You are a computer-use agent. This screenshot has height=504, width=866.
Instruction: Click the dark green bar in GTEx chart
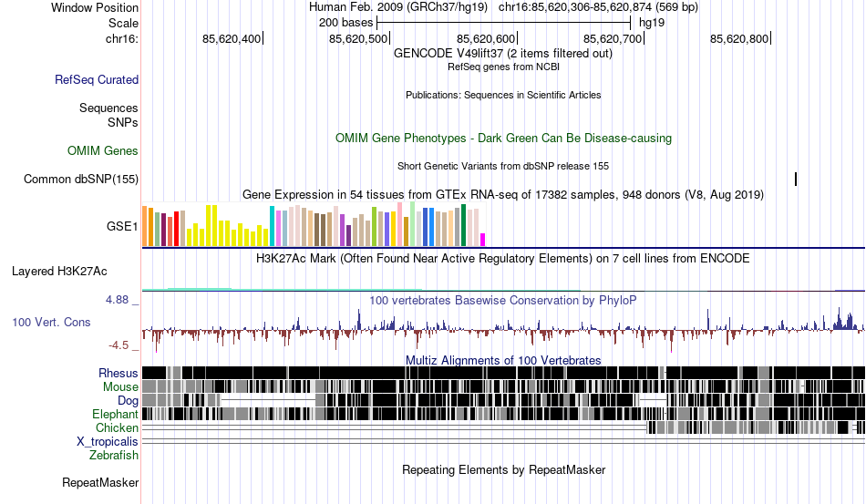[464, 225]
